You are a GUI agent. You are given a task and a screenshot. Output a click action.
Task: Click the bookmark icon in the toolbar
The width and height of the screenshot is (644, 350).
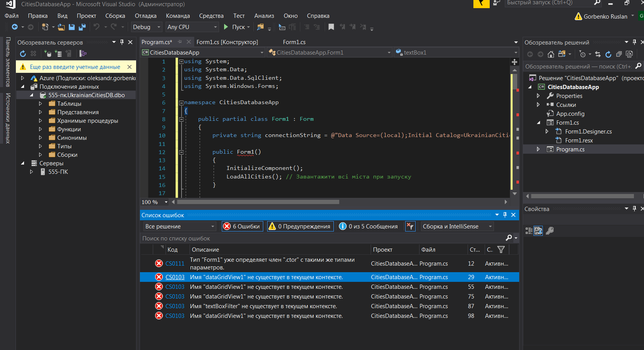point(331,27)
